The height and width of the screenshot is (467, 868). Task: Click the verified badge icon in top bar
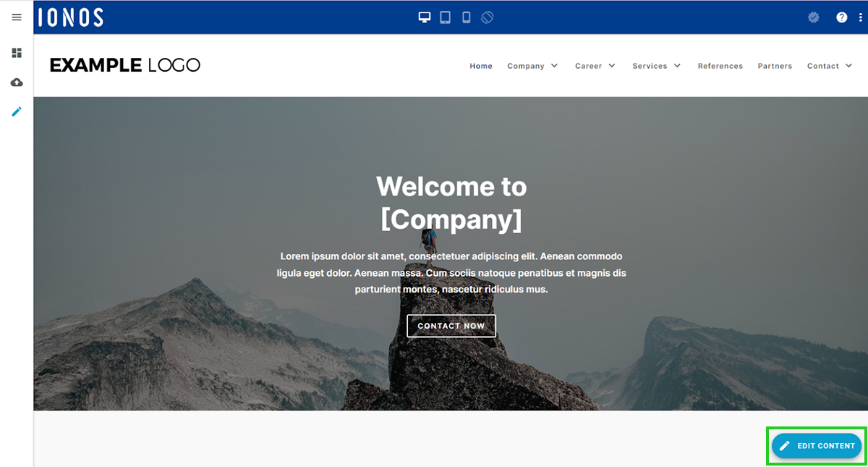point(814,17)
